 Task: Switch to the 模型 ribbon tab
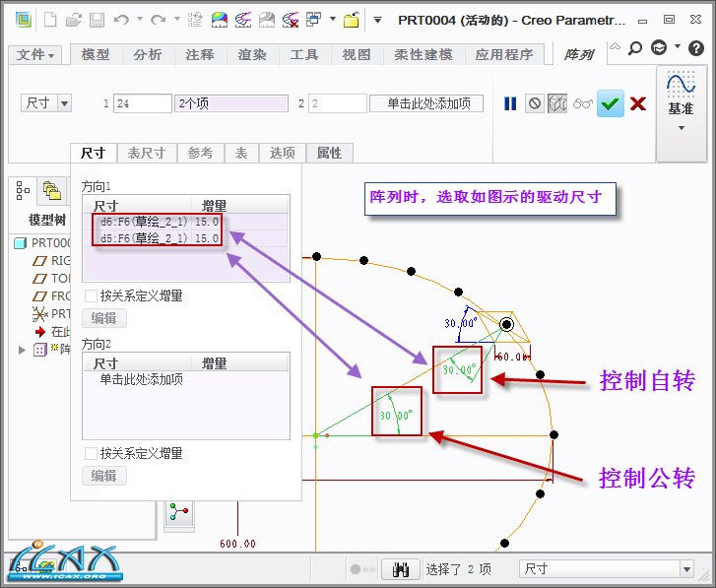[x=96, y=54]
